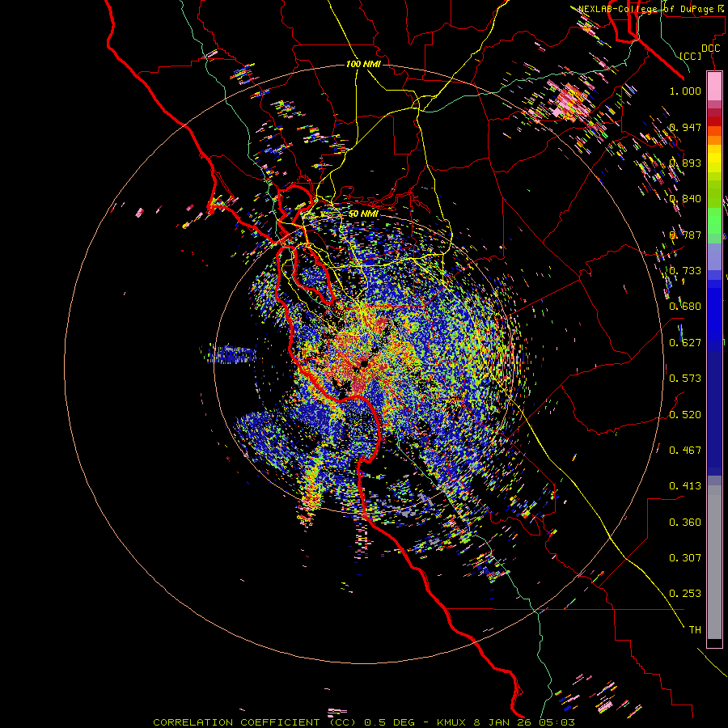The height and width of the screenshot is (728, 728).
Task: Select the 0.893 legend value
Action: [x=685, y=163]
